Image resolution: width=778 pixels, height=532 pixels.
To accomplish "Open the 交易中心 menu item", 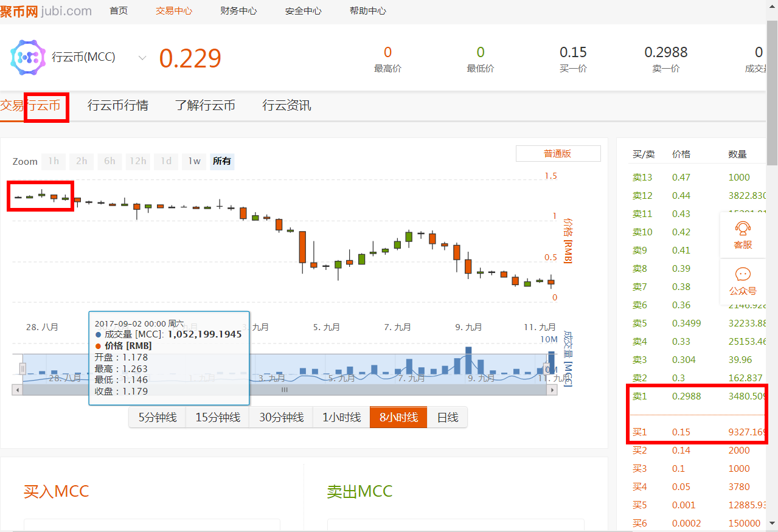I will tap(173, 10).
